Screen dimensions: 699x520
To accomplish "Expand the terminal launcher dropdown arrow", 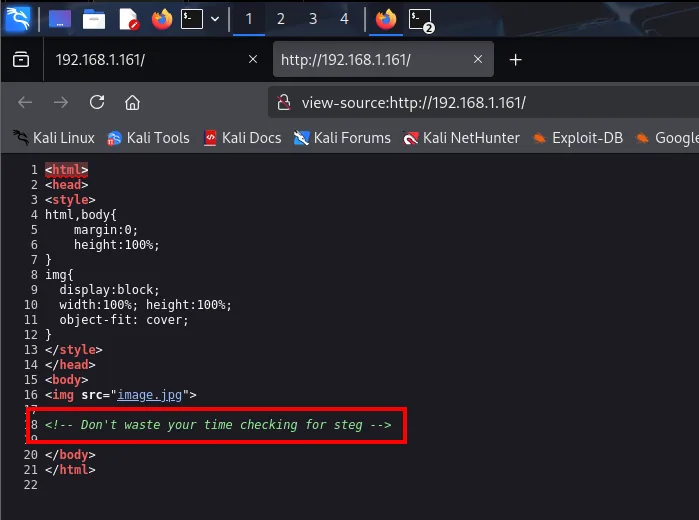I will point(215,19).
